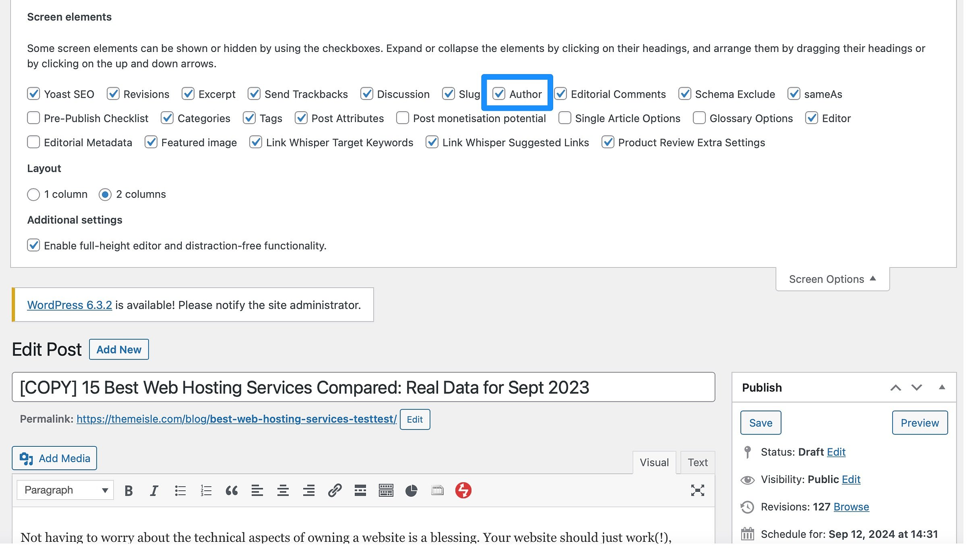The width and height of the screenshot is (980, 560).
Task: Click the post title input field
Action: (x=364, y=387)
